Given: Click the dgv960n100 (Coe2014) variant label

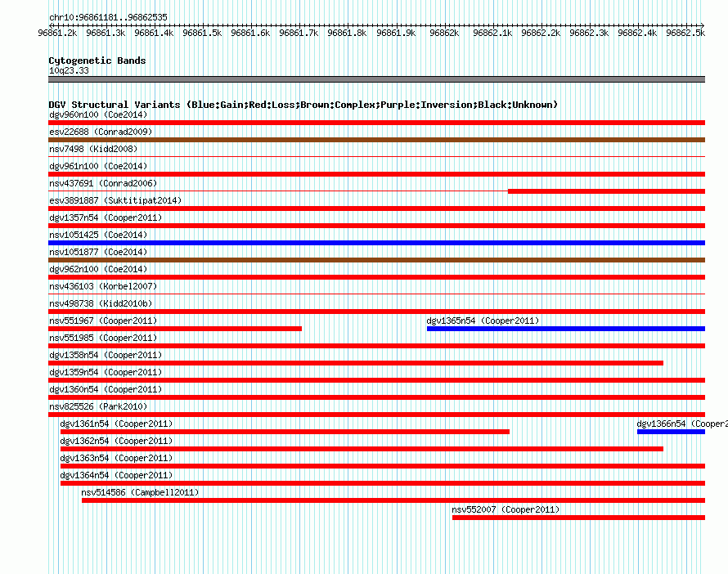Looking at the screenshot, I should tap(98, 114).
